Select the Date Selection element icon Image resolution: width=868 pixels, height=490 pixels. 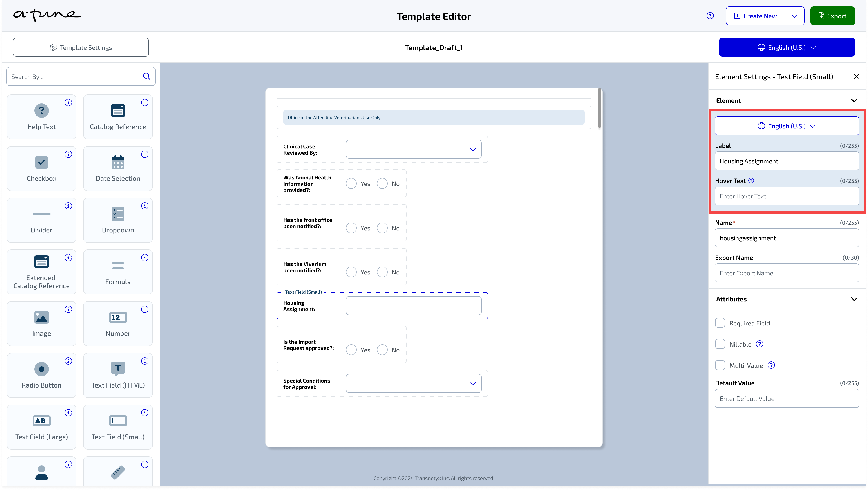118,163
